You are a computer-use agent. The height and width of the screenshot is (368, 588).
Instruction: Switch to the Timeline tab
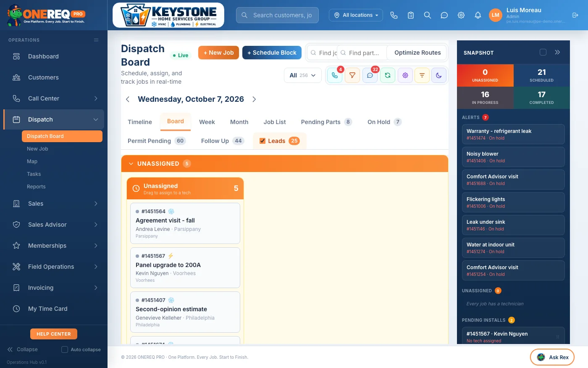(140, 122)
